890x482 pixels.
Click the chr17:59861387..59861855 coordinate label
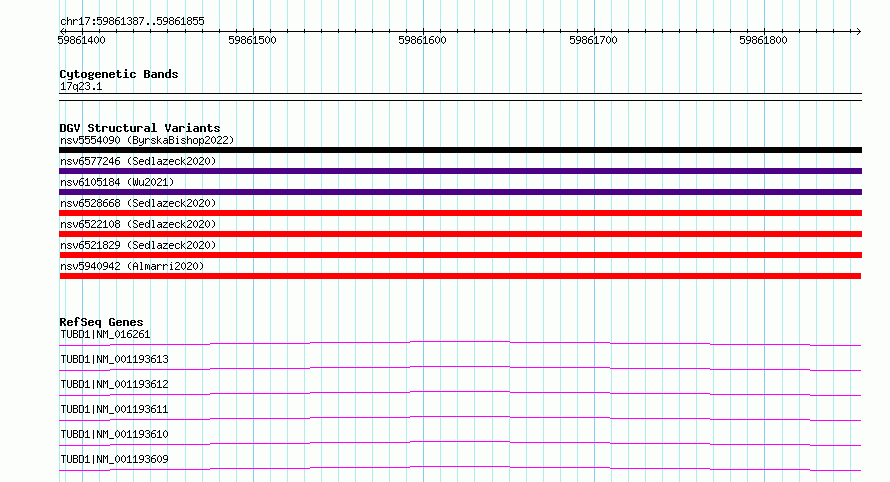click(132, 21)
